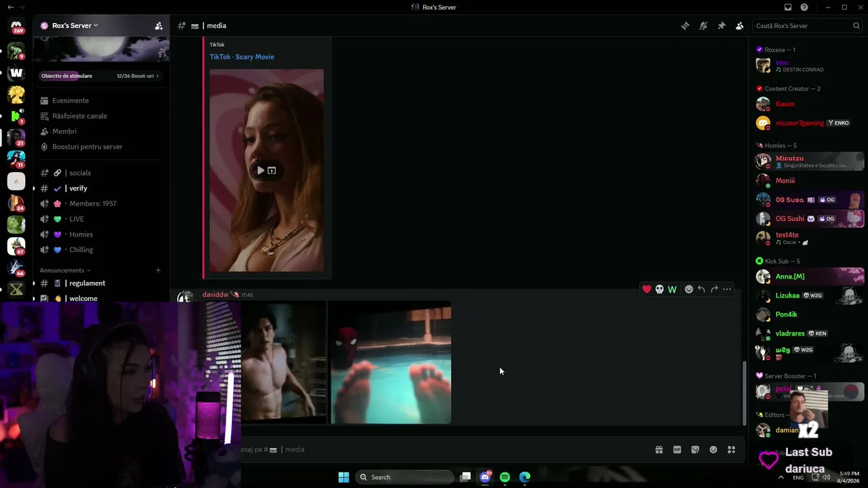Open the black W server icon
Image resolution: width=868 pixels, height=488 pixels.
[x=16, y=73]
